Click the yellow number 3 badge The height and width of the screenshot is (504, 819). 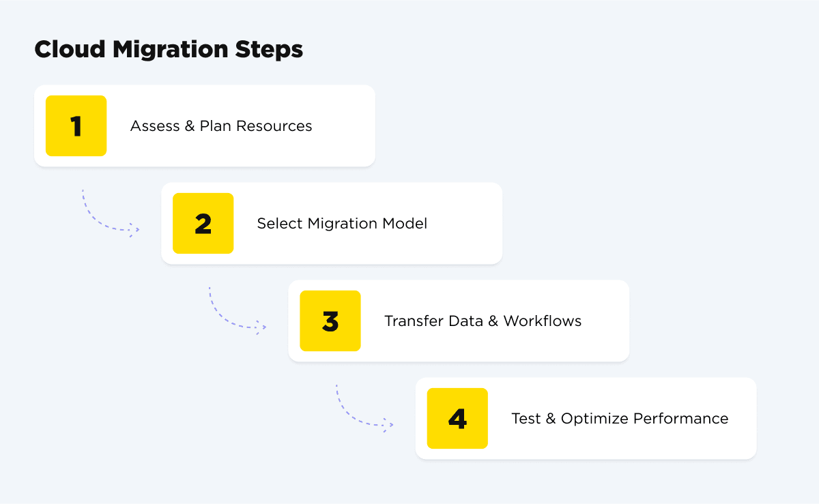[330, 321]
